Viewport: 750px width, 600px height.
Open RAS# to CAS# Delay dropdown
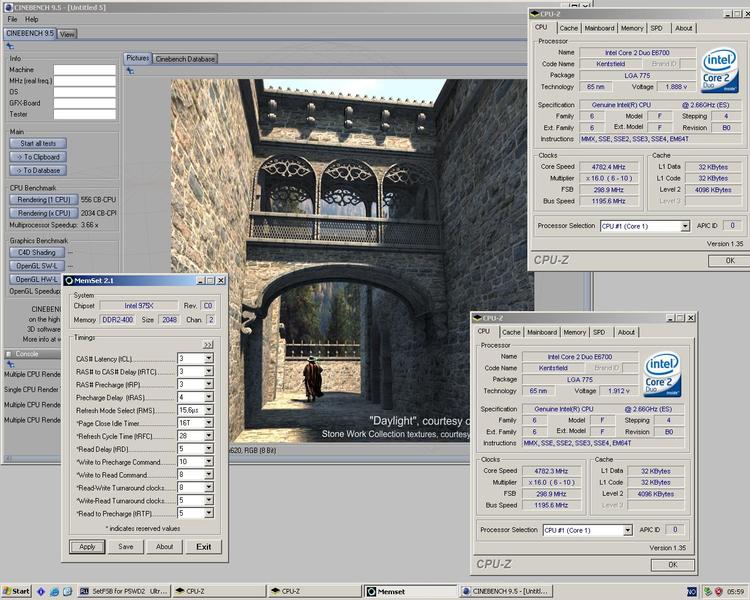[209, 371]
